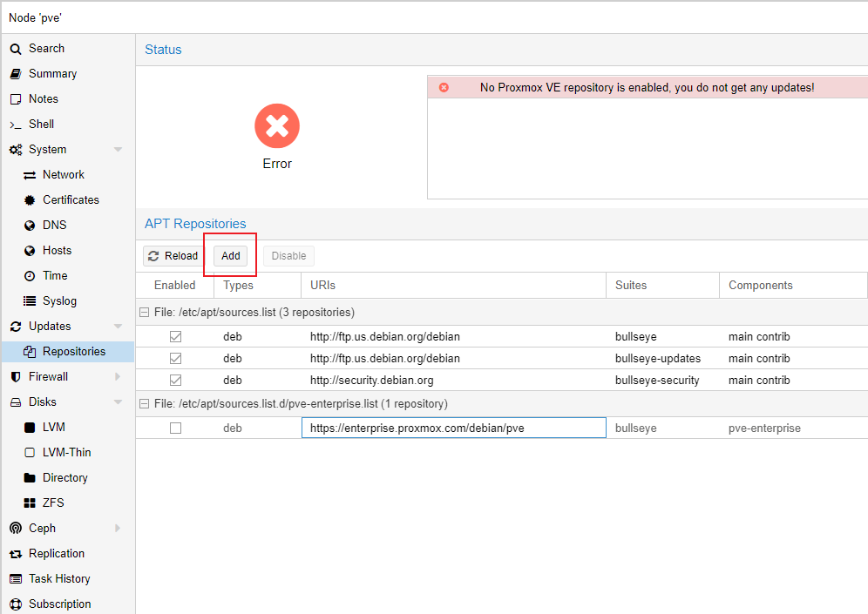Collapse the pve-enterprise.list file group
This screenshot has width=868, height=614.
144,404
